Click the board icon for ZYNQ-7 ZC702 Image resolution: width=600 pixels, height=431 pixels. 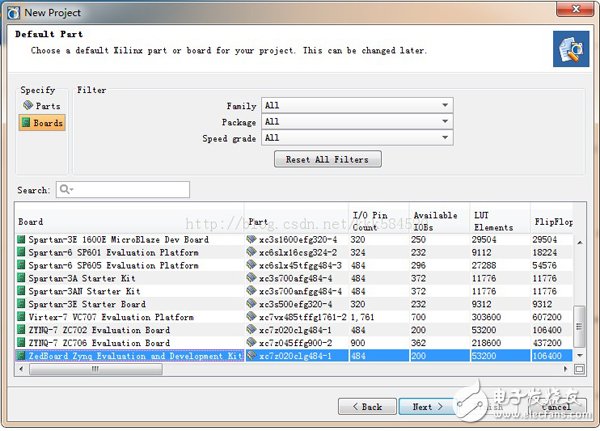(x=21, y=330)
